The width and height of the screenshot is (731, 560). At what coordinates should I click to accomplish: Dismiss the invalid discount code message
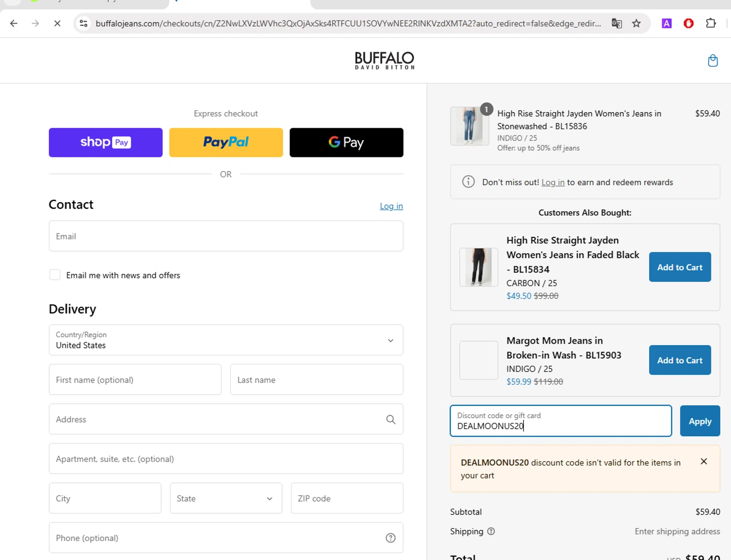(x=704, y=462)
